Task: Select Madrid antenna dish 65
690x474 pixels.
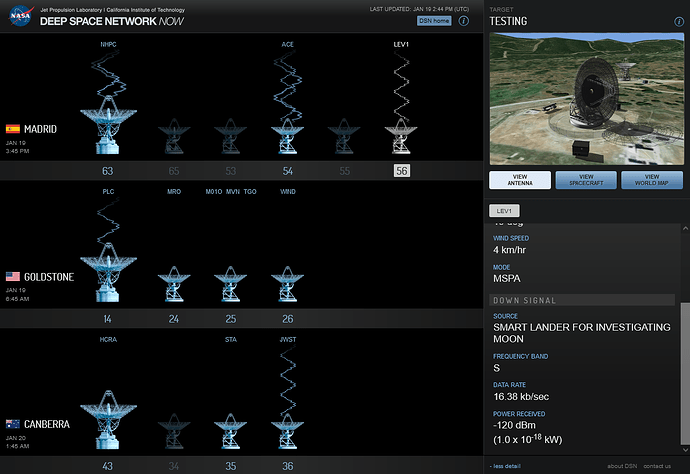Action: [x=174, y=136]
